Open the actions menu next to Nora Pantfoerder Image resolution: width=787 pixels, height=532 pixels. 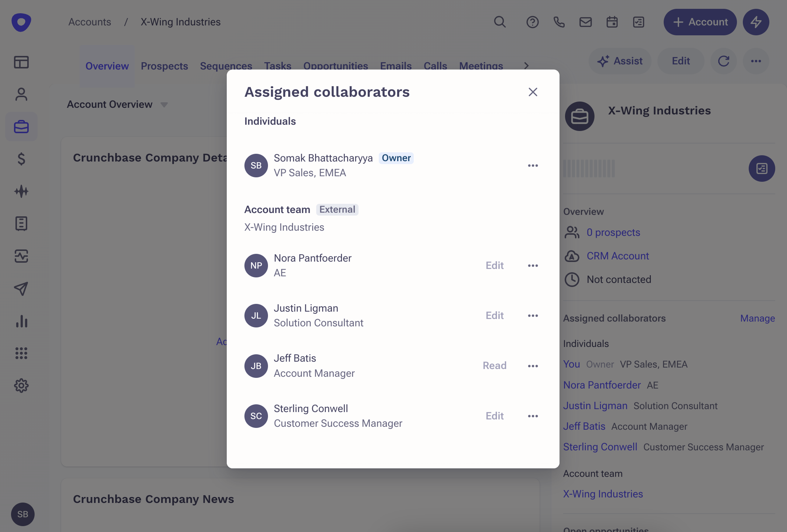pyautogui.click(x=533, y=265)
